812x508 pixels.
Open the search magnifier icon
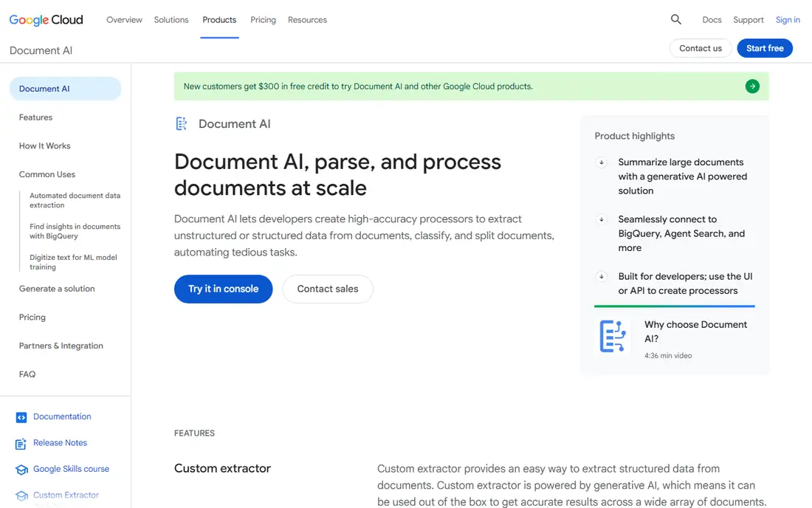click(675, 20)
